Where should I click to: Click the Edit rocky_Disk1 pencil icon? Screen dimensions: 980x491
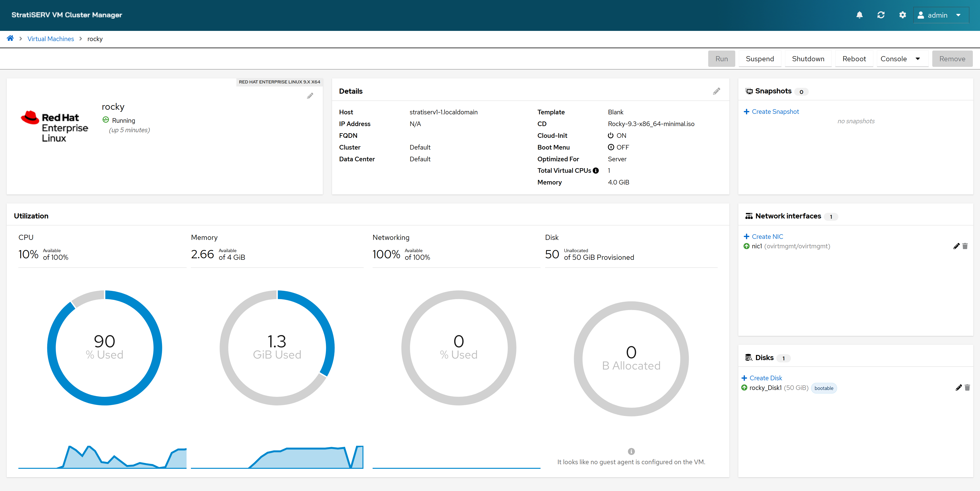[x=956, y=388]
